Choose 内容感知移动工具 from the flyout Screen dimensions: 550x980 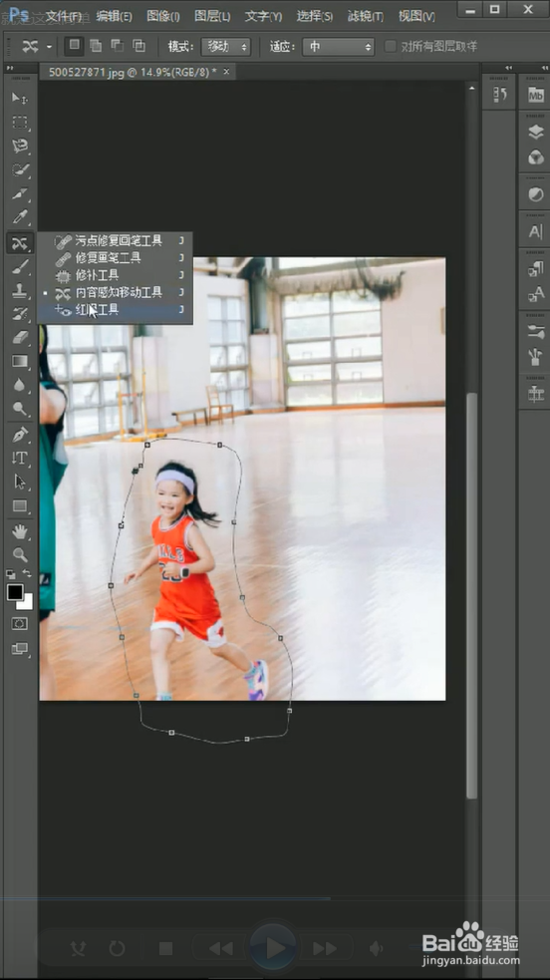115,292
